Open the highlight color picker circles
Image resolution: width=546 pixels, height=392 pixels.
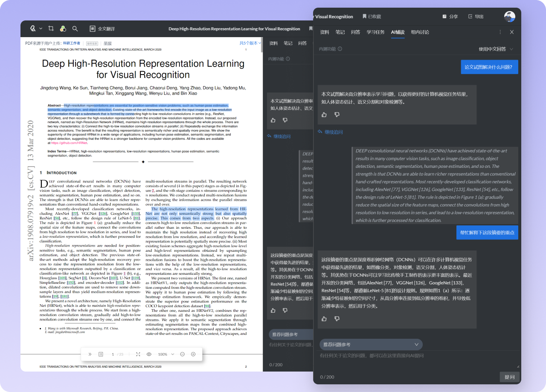[63, 29]
